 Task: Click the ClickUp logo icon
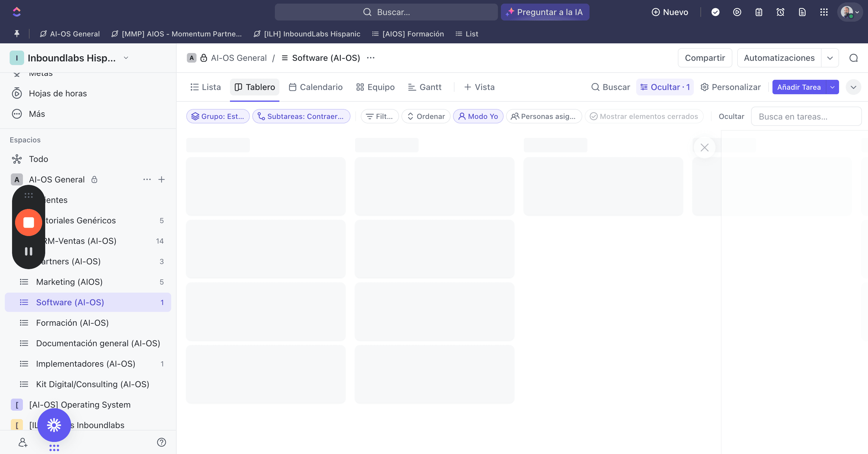tap(17, 12)
